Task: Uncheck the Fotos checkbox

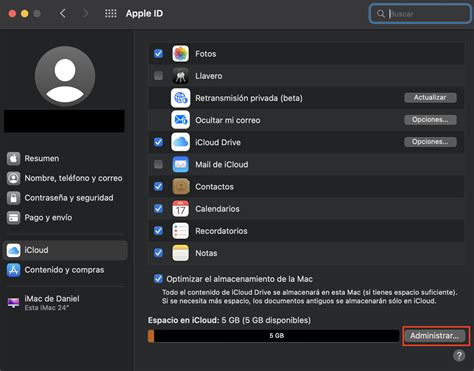Action: coord(158,53)
